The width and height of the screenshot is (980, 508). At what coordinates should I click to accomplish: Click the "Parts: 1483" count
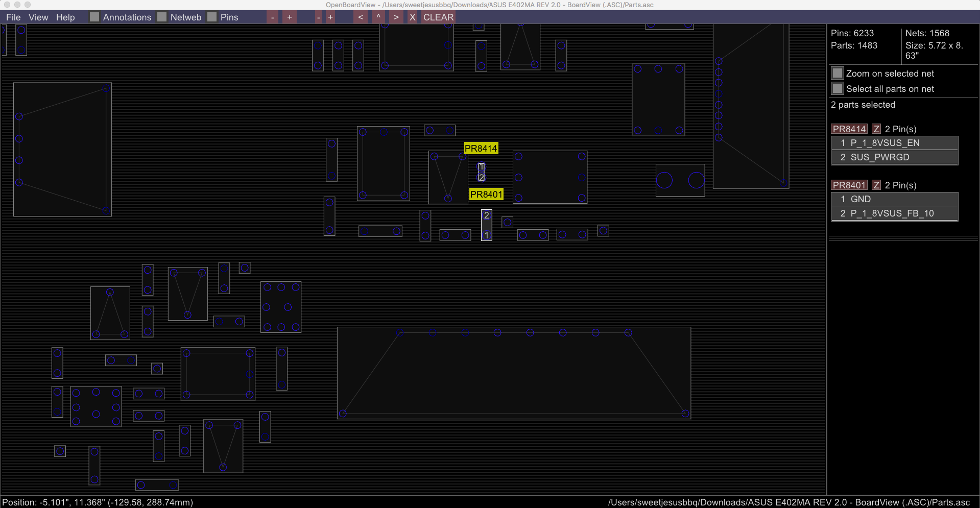pyautogui.click(x=854, y=45)
